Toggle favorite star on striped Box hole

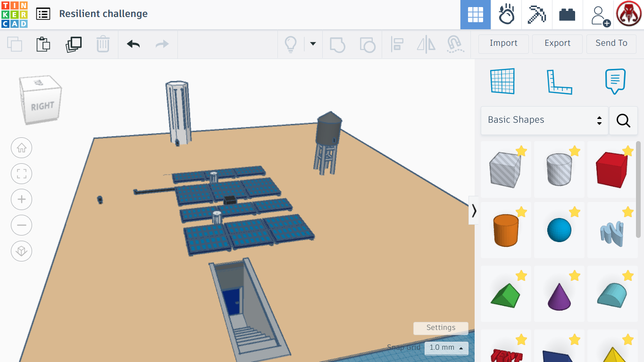coord(521,151)
